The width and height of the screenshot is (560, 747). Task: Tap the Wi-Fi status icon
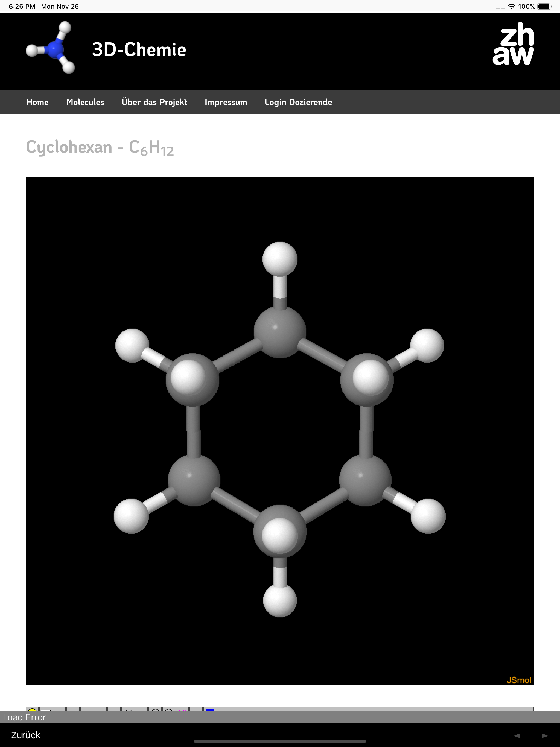511,6
